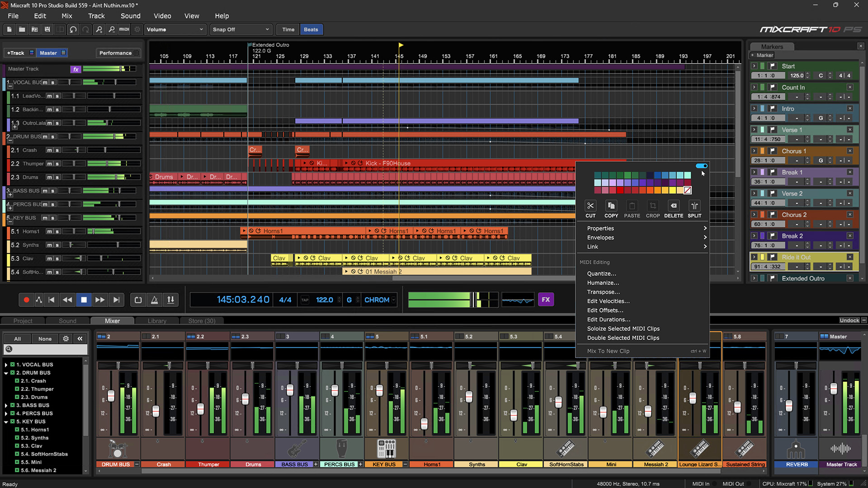Click the Mixer tab at bottom panel
The width and height of the screenshot is (868, 488).
pos(112,320)
